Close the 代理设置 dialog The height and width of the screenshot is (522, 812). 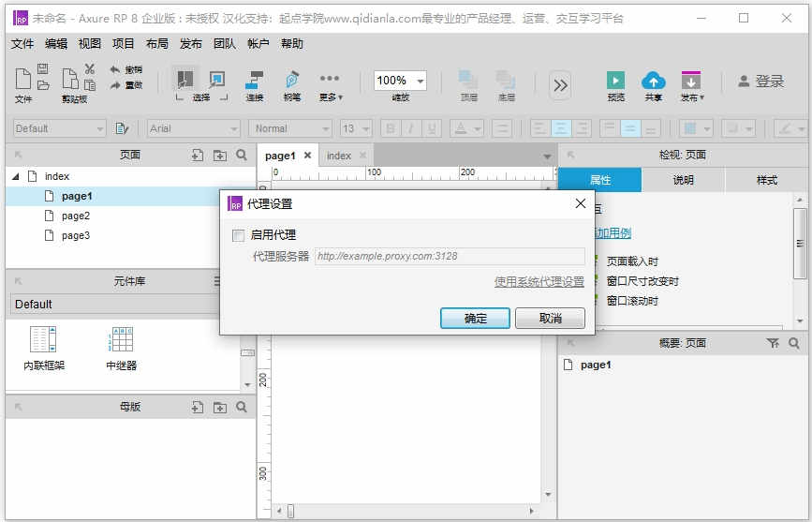(581, 203)
